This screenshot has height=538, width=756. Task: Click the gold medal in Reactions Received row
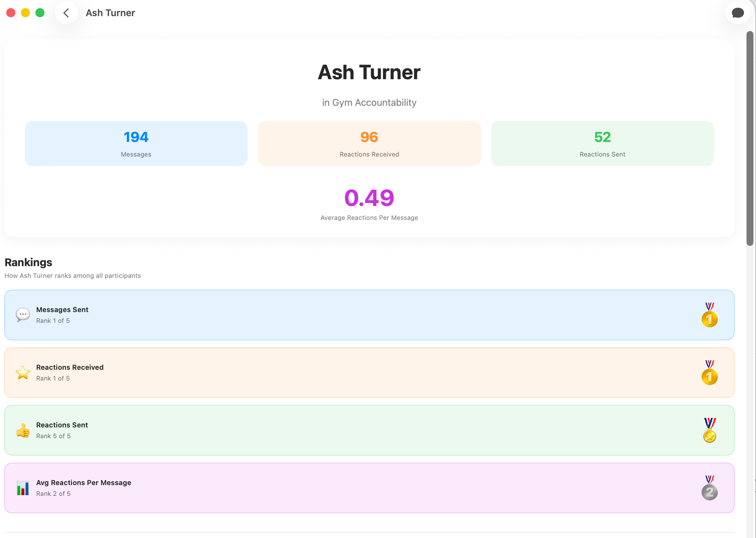pyautogui.click(x=709, y=373)
